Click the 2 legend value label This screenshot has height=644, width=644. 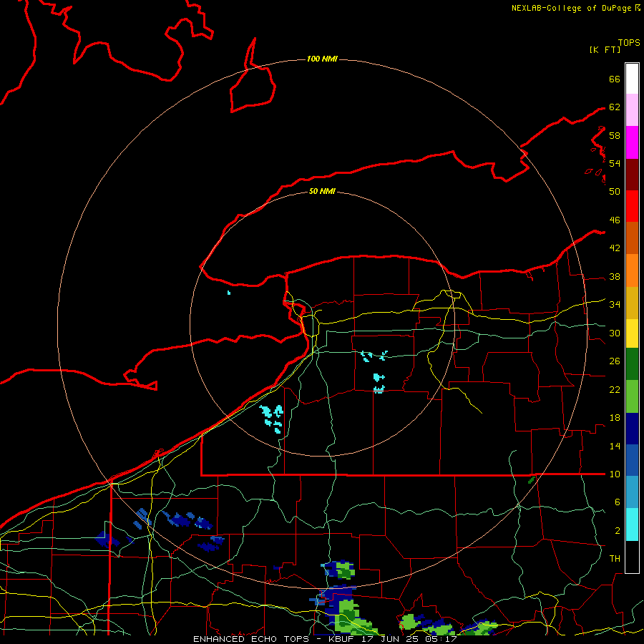click(618, 531)
